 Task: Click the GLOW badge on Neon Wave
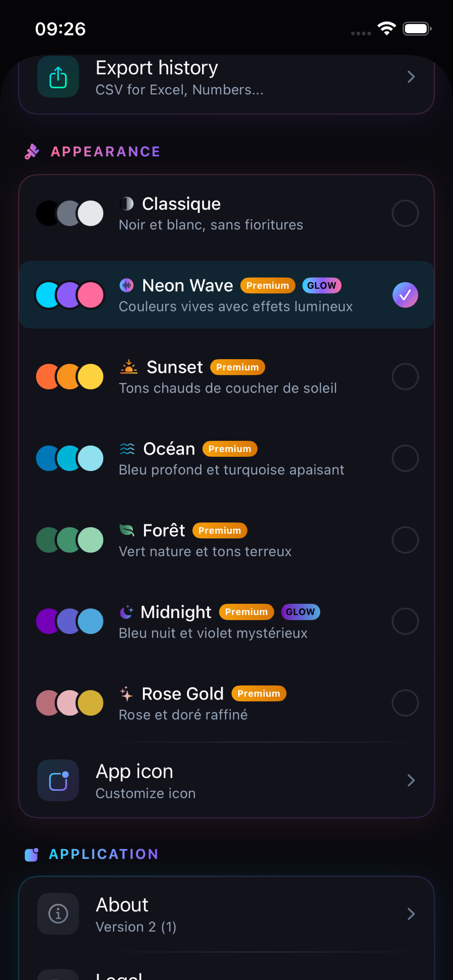pyautogui.click(x=322, y=285)
